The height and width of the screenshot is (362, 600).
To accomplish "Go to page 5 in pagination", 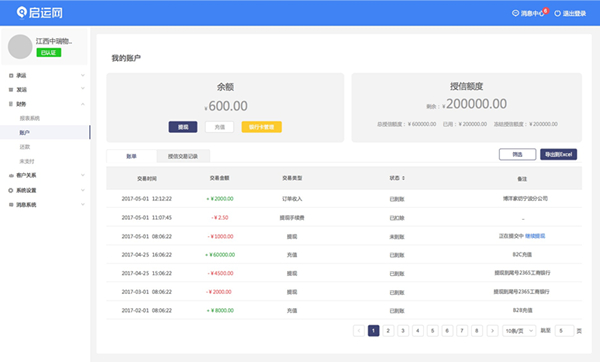I will [x=432, y=331].
